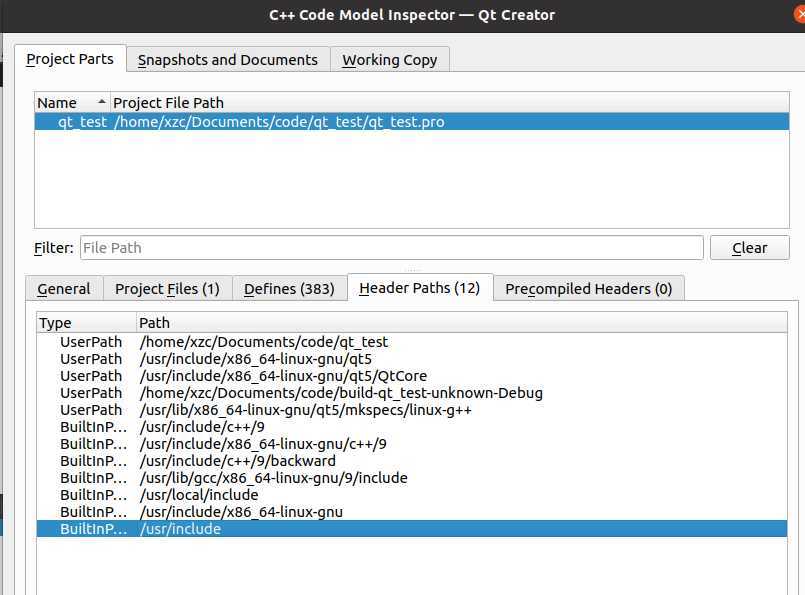Select the /usr/include/c++/9/backward row
805x595 pixels.
(412, 460)
